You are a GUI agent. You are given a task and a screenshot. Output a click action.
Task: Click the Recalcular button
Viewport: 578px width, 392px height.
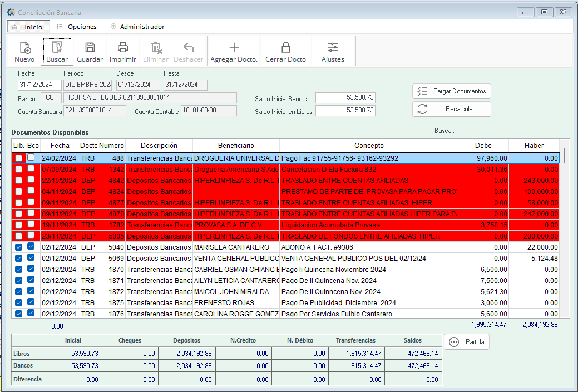451,109
